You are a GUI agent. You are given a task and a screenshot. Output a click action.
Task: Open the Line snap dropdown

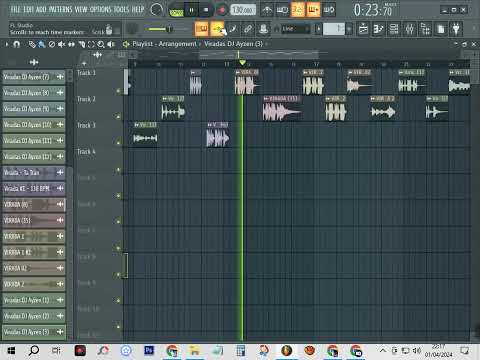click(x=296, y=29)
